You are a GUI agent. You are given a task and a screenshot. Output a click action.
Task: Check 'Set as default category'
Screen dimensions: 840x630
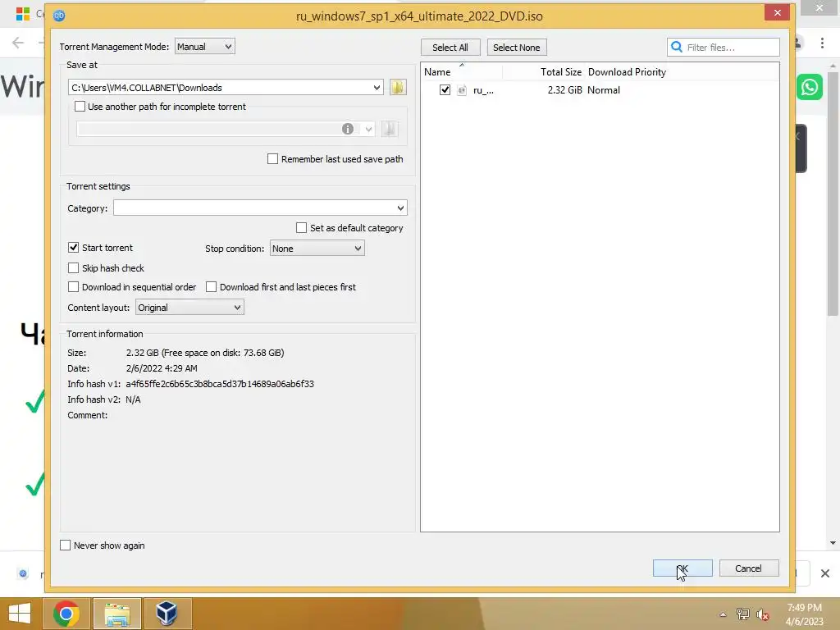pyautogui.click(x=302, y=228)
